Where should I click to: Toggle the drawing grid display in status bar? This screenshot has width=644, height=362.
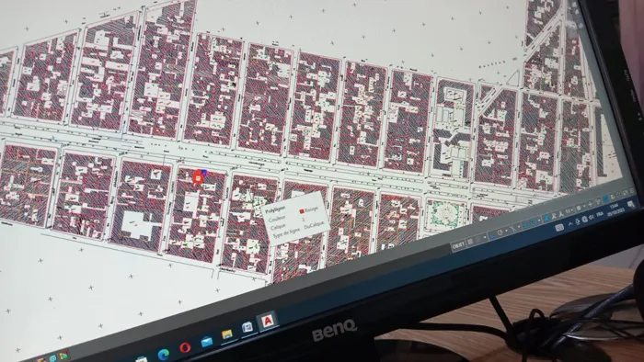point(470,242)
